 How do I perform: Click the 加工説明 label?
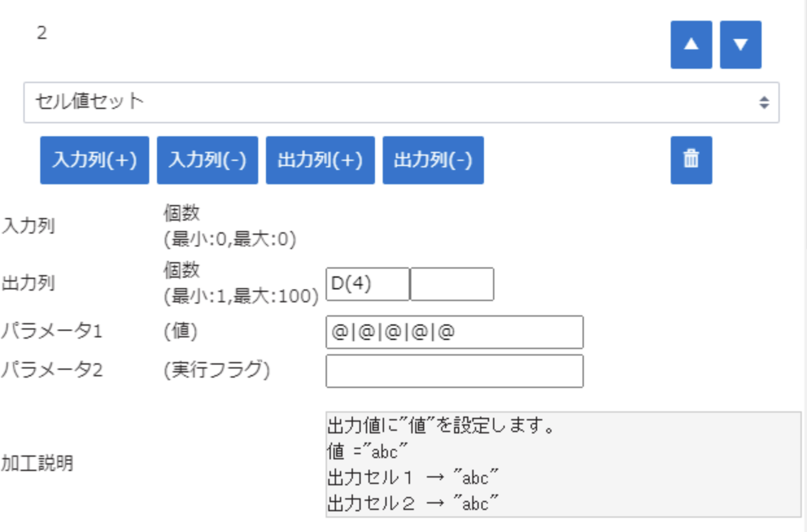[37, 464]
